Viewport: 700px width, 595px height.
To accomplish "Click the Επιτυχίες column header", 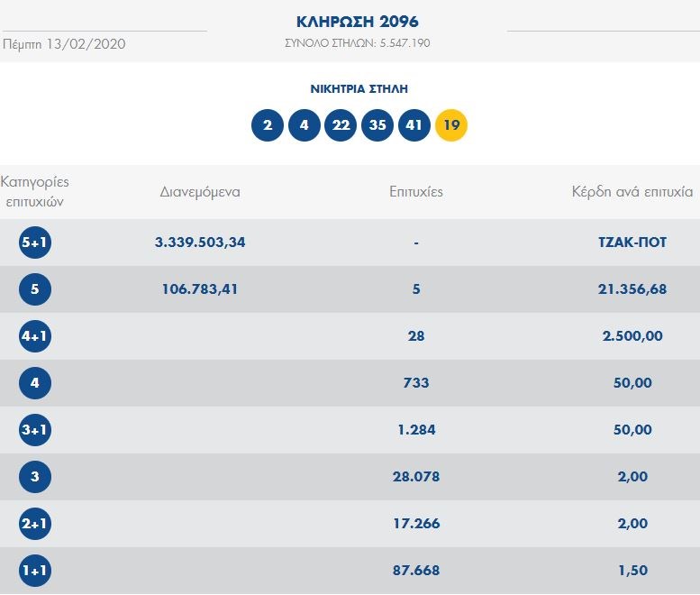I will pyautogui.click(x=416, y=192).
